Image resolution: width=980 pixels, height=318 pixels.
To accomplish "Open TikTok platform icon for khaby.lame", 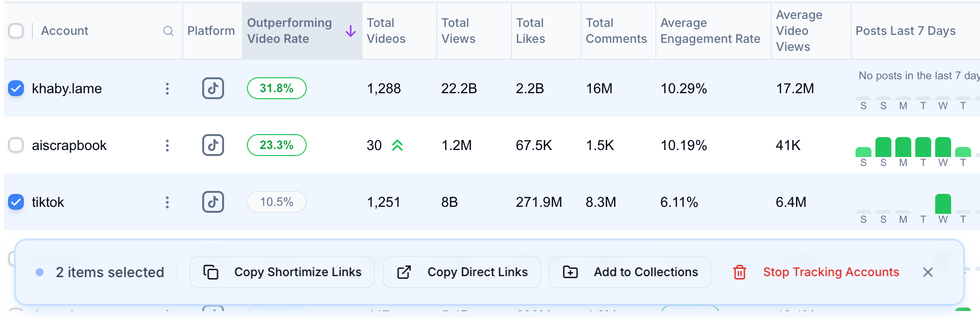I will coord(213,88).
